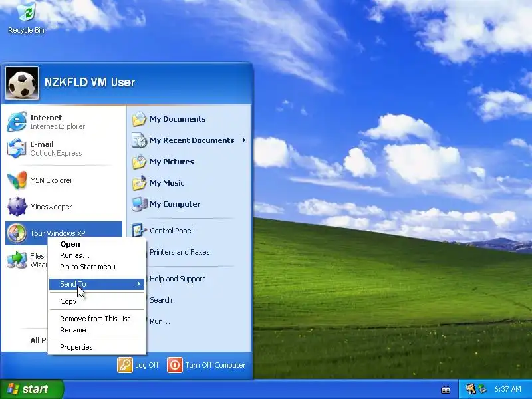The height and width of the screenshot is (399, 532).
Task: Open the My Computer icon
Action: point(139,204)
